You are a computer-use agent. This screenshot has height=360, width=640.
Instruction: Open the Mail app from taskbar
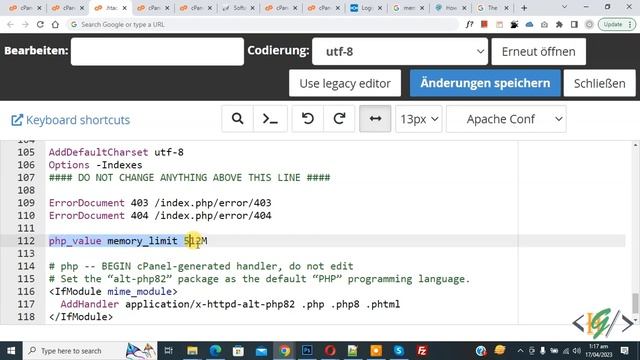261,351
